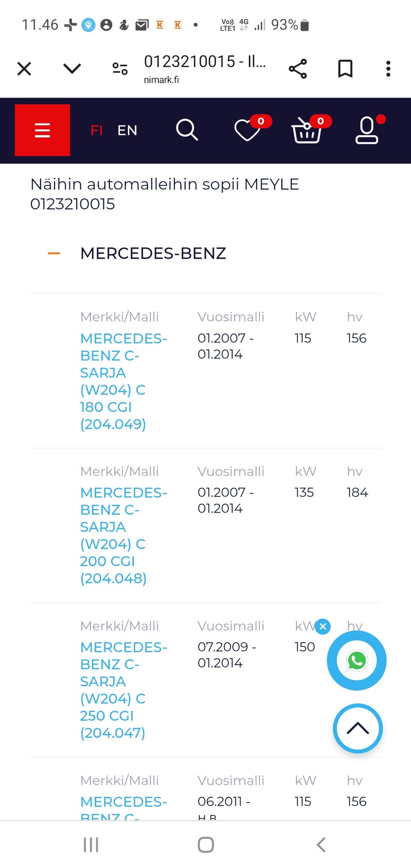Viewport: 411px width, 868px height.
Task: Open WhatsApp chat bubble
Action: [357, 661]
